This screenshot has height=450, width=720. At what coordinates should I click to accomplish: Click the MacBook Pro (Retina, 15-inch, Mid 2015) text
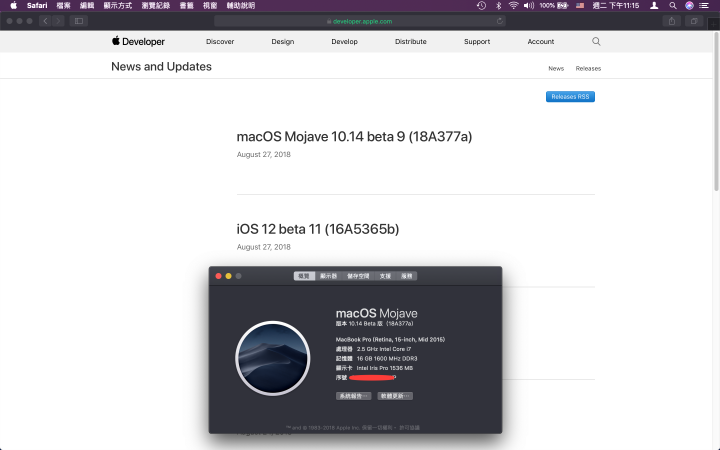click(390, 340)
